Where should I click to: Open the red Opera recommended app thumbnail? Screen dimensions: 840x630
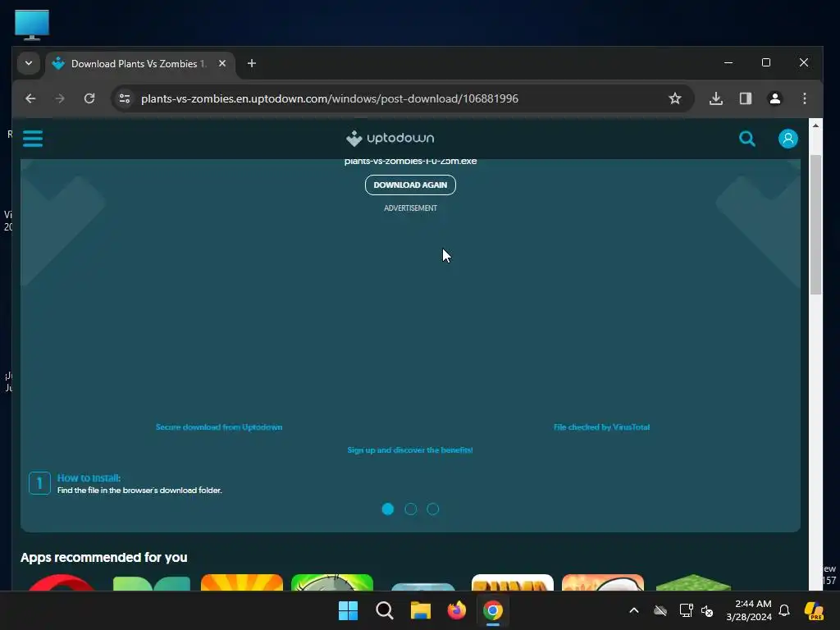pyautogui.click(x=61, y=582)
